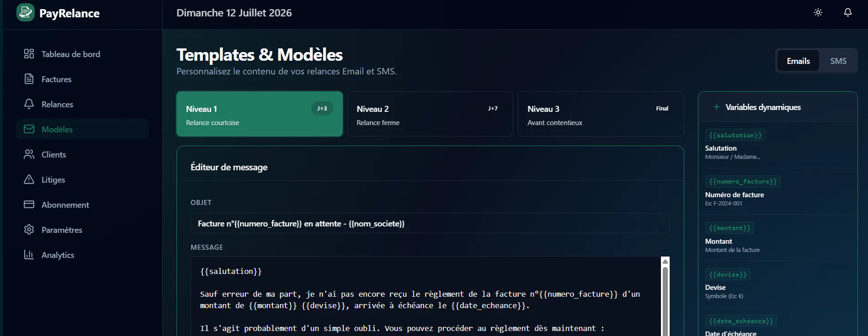Click the Devise variable label

click(715, 287)
